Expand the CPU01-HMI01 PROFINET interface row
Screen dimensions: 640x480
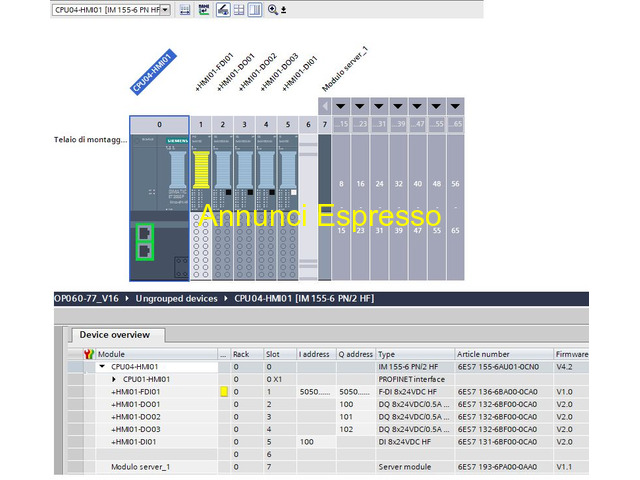pyautogui.click(x=114, y=379)
